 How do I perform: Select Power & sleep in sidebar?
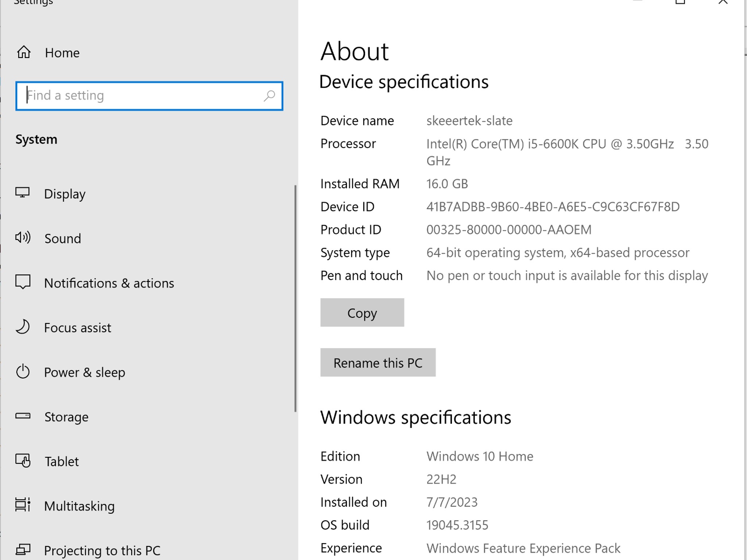[x=85, y=373]
